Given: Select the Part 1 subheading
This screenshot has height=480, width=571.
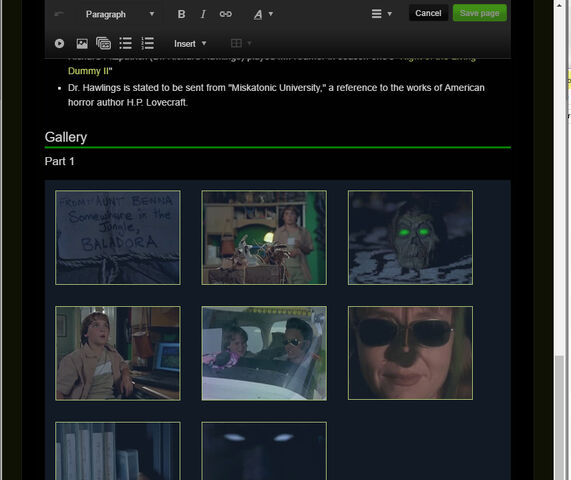Looking at the screenshot, I should pyautogui.click(x=60, y=161).
